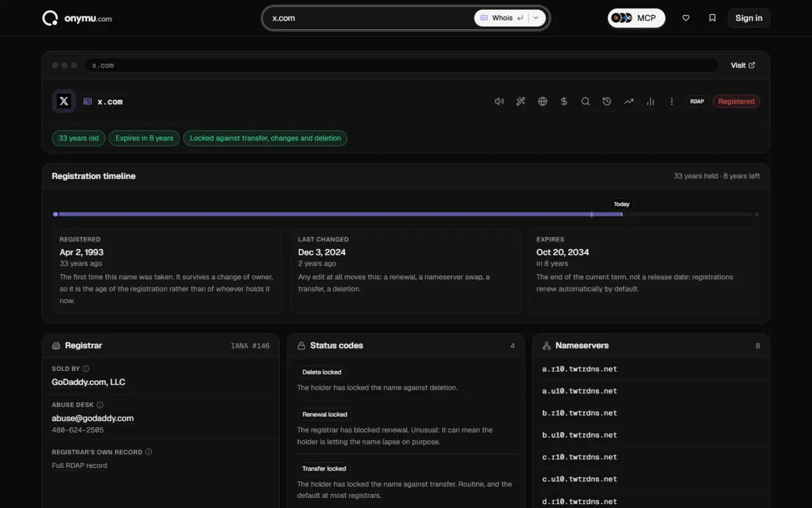
Task: Click nameserver b.u10.twtrdns.net
Action: [579, 435]
